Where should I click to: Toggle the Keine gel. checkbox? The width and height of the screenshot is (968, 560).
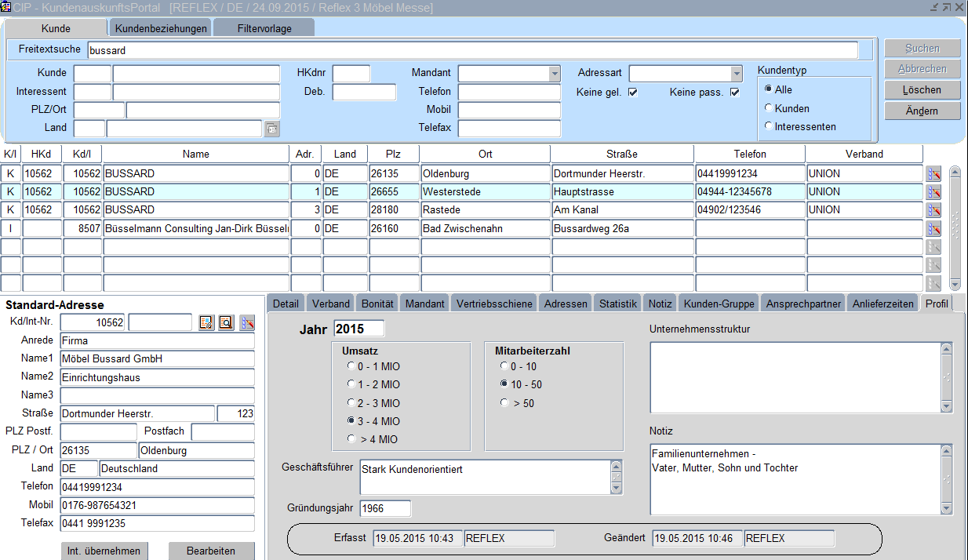pos(632,93)
